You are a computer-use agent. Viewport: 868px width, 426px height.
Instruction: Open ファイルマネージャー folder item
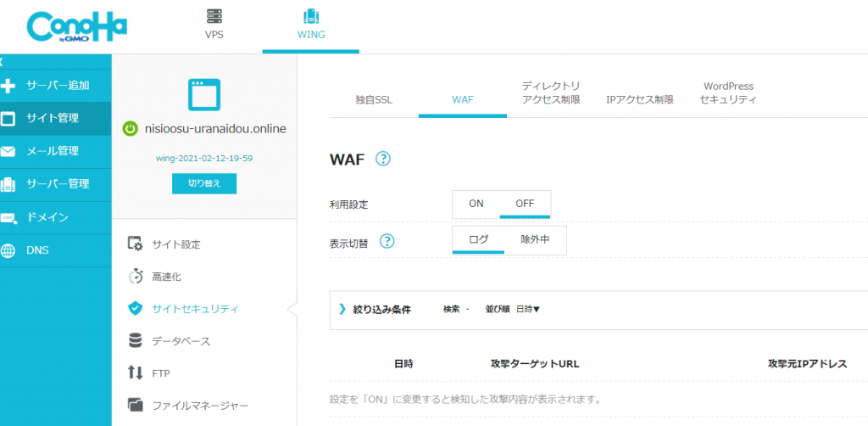(187, 406)
